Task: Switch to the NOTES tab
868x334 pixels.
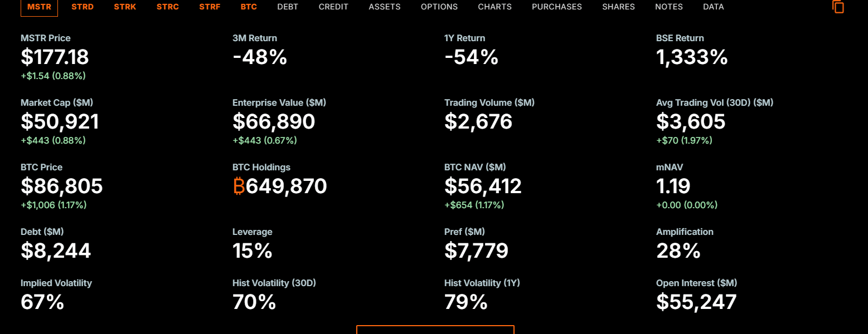Action: point(669,7)
